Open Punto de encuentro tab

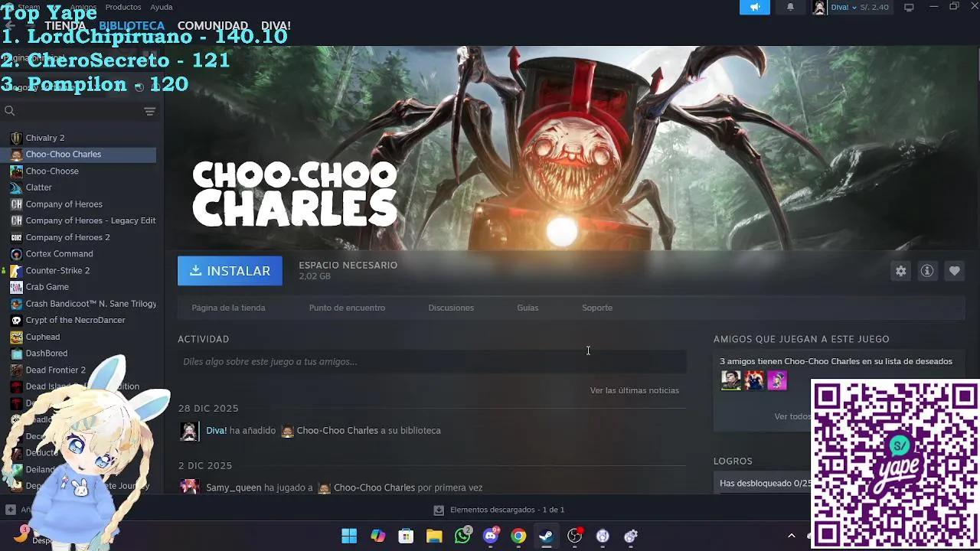click(347, 308)
